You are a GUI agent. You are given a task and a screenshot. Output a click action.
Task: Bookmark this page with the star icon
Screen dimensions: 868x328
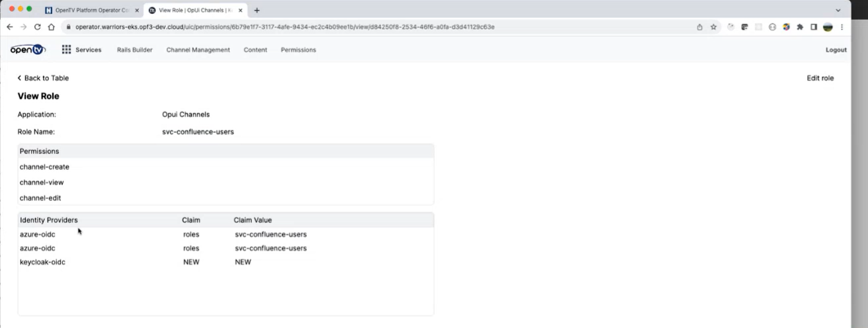pyautogui.click(x=713, y=27)
